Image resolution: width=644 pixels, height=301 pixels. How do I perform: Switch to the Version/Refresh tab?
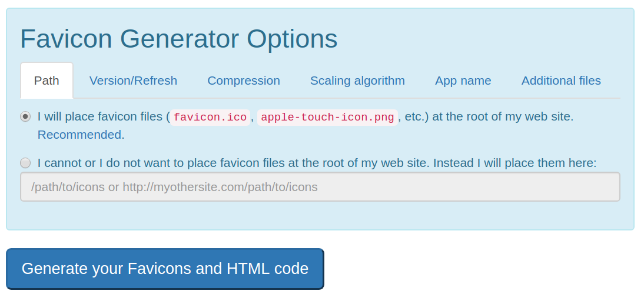[x=133, y=81]
